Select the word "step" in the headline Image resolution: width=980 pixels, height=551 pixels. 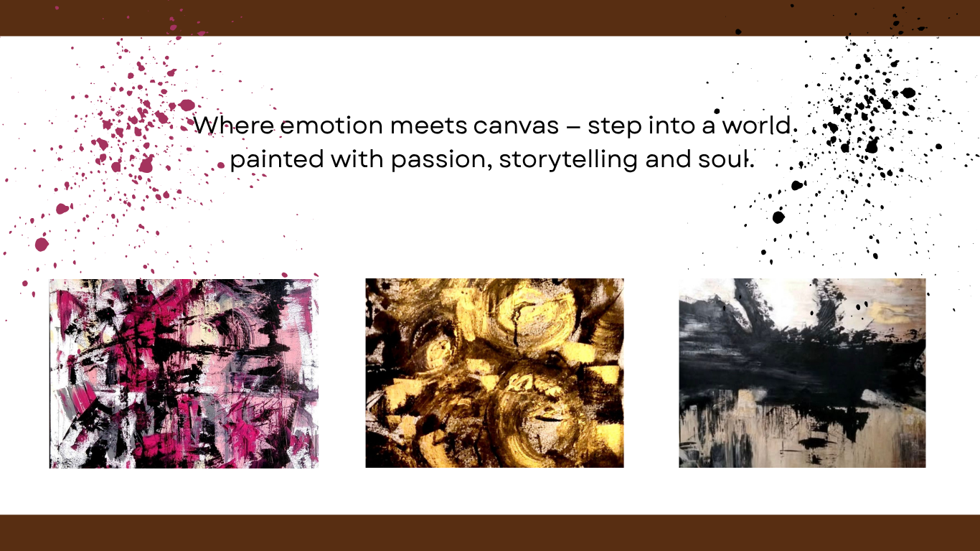pos(615,126)
